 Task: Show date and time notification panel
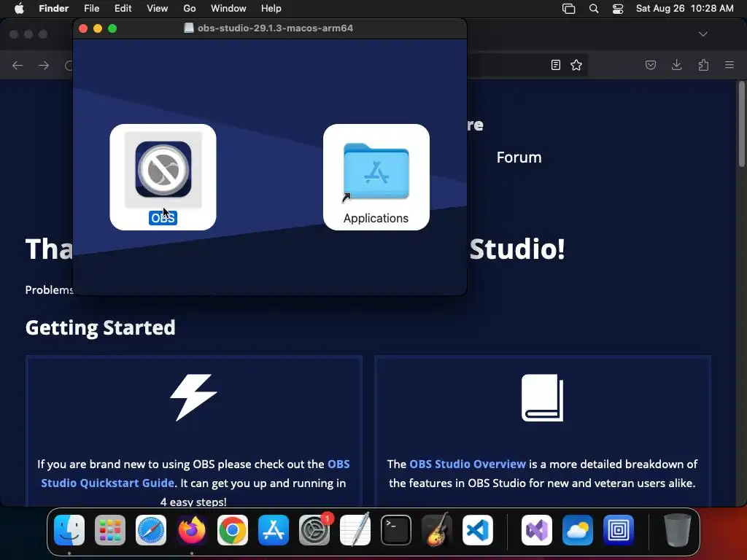[684, 9]
